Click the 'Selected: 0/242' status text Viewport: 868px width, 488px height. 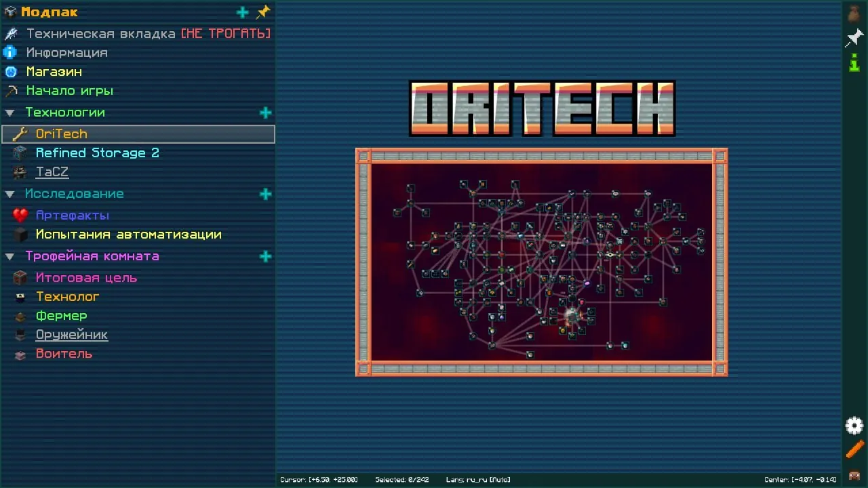click(402, 480)
